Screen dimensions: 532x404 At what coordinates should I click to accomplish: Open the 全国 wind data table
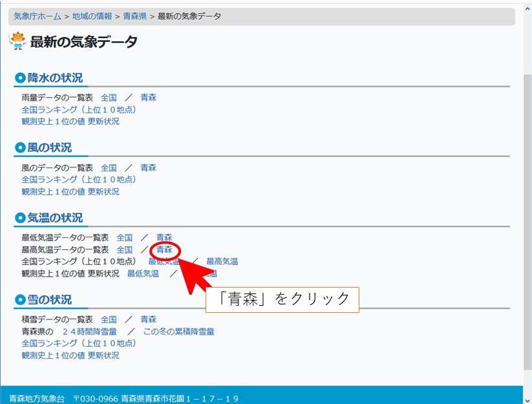pos(109,167)
